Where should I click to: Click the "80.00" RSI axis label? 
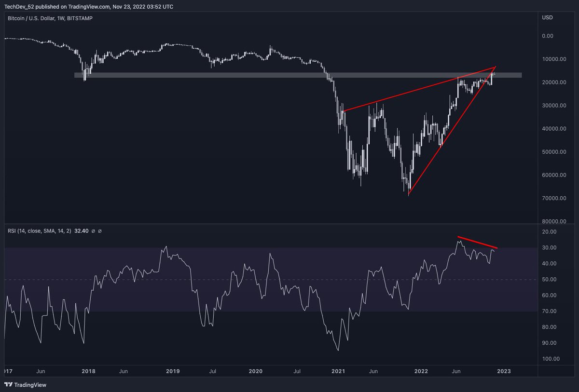click(x=549, y=327)
